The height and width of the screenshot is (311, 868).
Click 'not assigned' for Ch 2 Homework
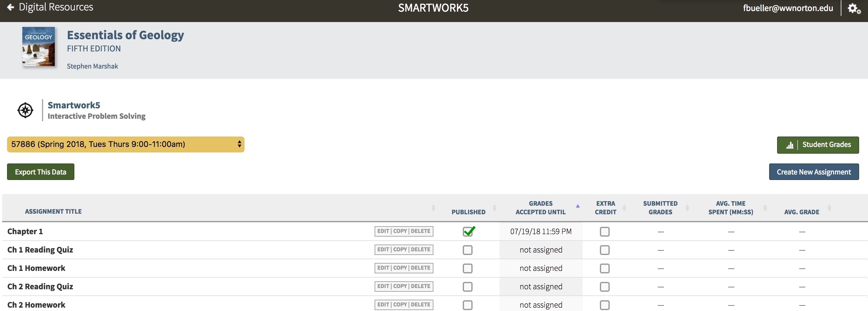click(541, 305)
